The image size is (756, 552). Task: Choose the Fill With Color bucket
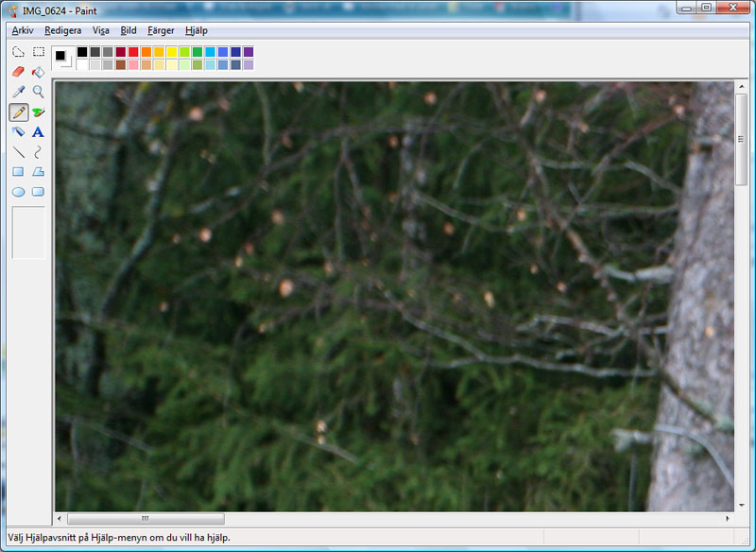[x=39, y=72]
